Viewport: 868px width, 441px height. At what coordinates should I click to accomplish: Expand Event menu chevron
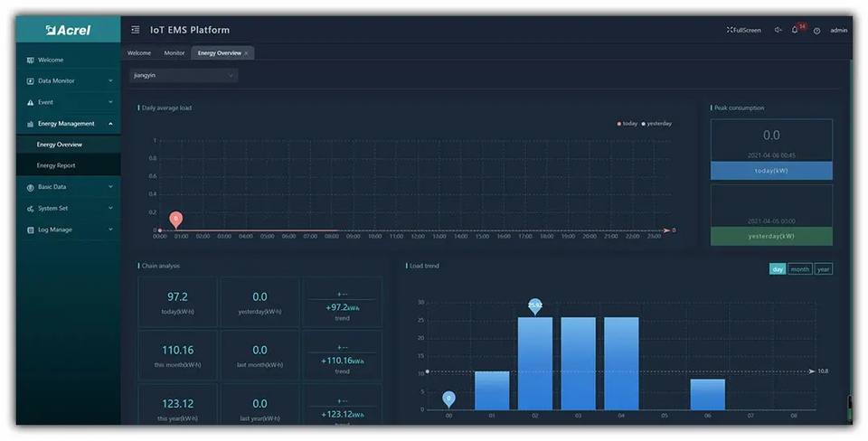[110, 102]
